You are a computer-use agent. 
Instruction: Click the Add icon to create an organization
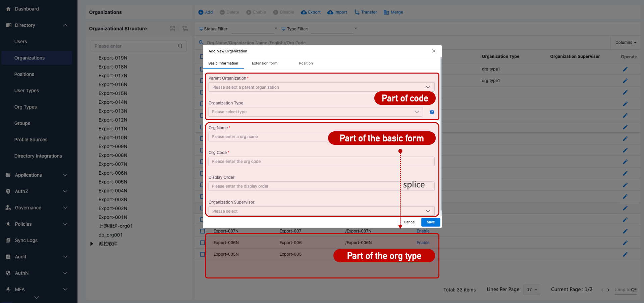point(200,12)
